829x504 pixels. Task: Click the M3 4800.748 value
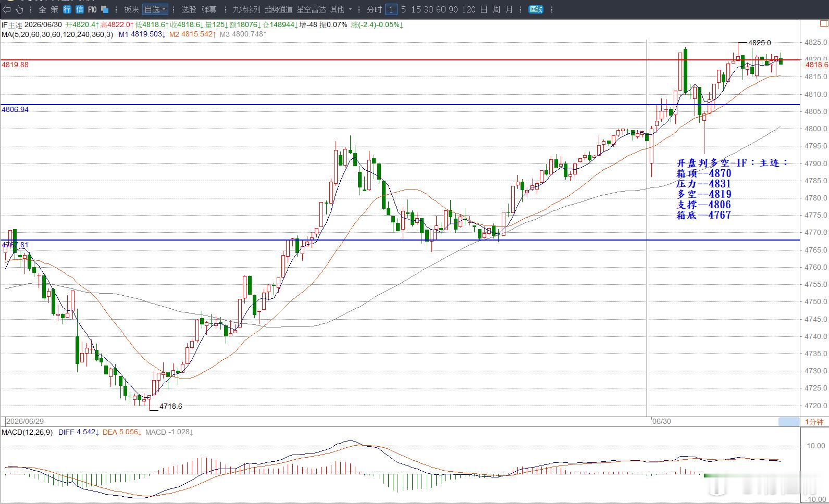click(243, 34)
